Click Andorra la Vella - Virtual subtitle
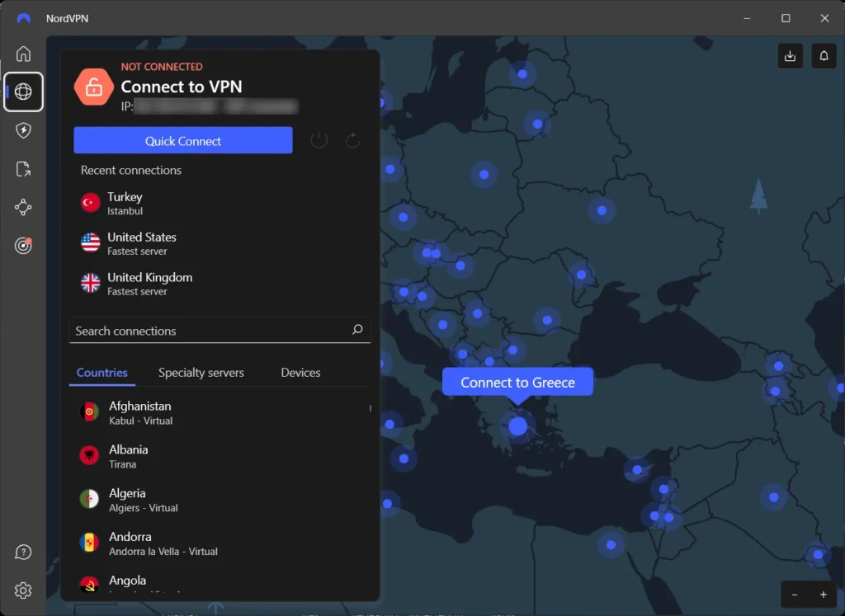Image resolution: width=845 pixels, height=616 pixels. [x=163, y=552]
